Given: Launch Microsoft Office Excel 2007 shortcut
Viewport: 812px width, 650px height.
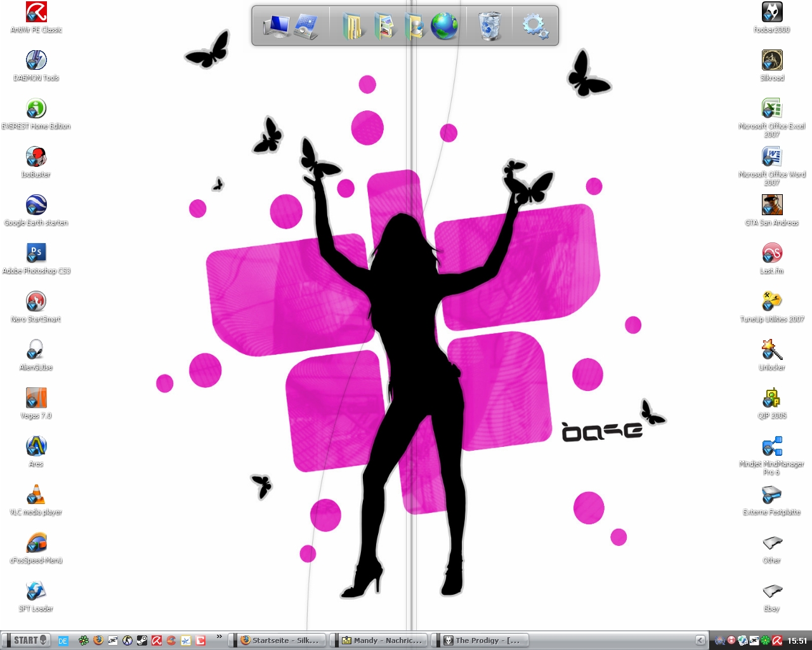Looking at the screenshot, I should pyautogui.click(x=771, y=109).
